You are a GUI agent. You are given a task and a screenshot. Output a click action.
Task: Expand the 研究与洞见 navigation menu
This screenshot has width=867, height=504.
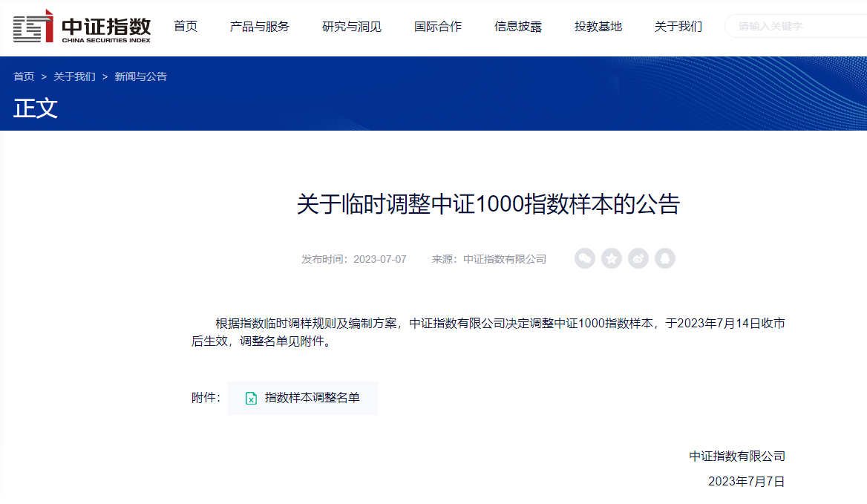click(x=352, y=27)
